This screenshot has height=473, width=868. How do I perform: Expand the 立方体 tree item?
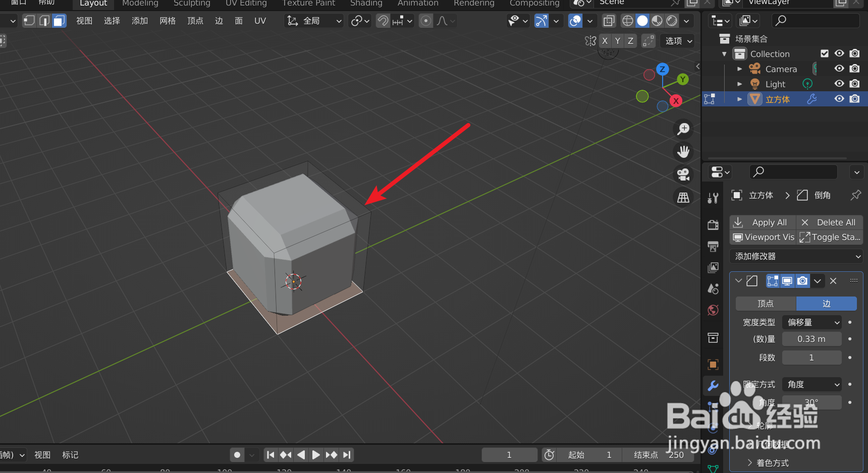click(x=740, y=99)
